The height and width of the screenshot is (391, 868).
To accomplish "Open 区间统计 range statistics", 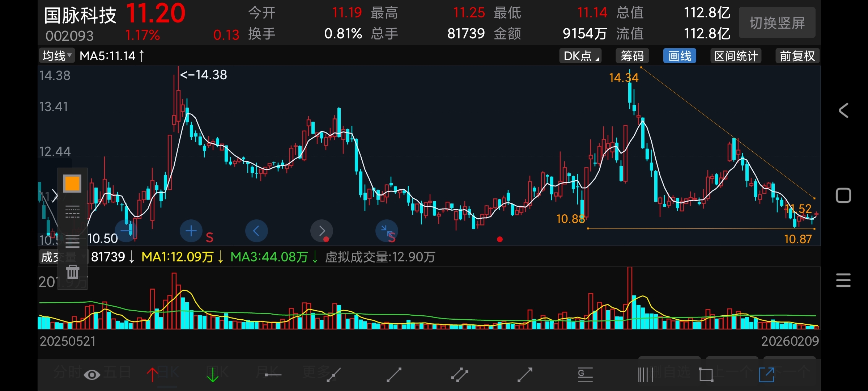I will click(736, 56).
